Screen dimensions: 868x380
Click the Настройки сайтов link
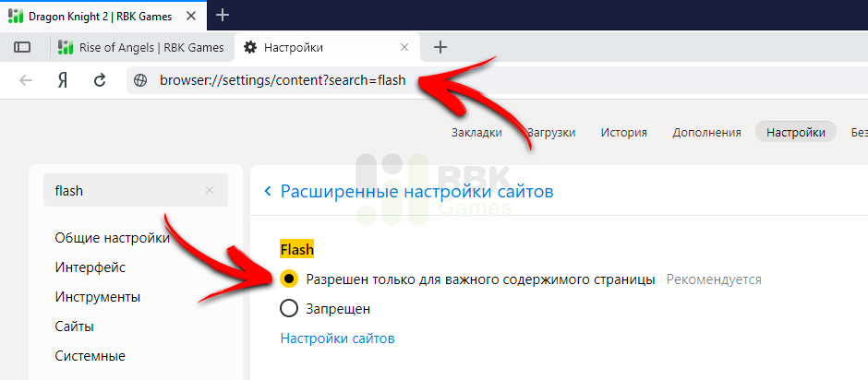337,338
